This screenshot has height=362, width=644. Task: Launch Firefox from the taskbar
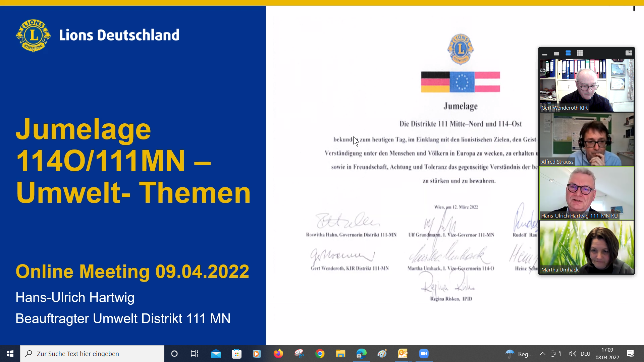click(278, 354)
